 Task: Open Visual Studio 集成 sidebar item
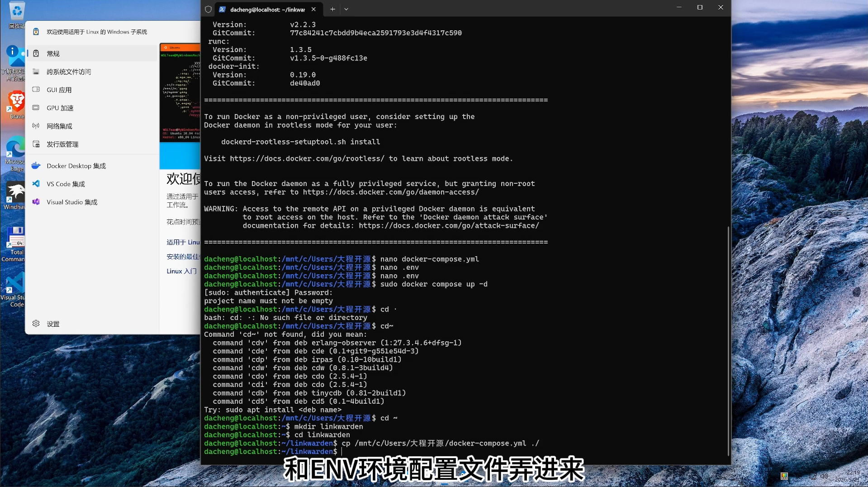click(x=92, y=202)
